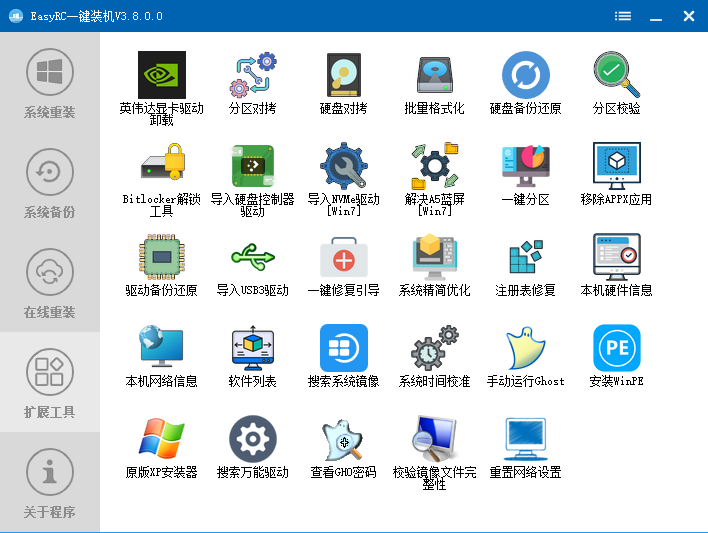
Task: Close the EasyRC window
Action: point(689,16)
